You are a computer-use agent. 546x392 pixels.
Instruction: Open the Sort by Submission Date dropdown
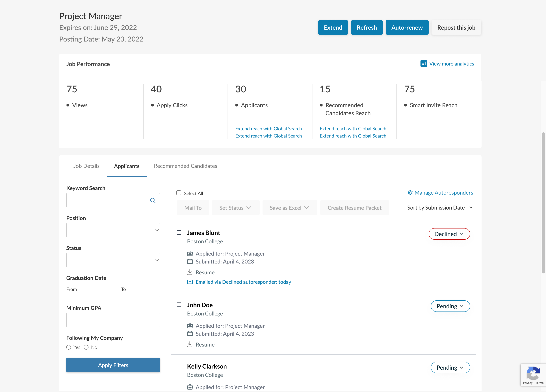(x=440, y=208)
